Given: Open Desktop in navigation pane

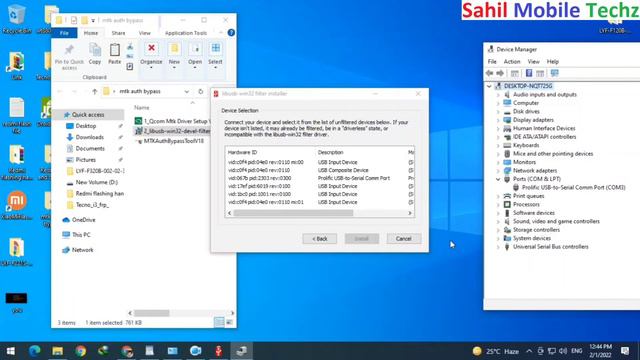Looking at the screenshot, I should point(86,126).
